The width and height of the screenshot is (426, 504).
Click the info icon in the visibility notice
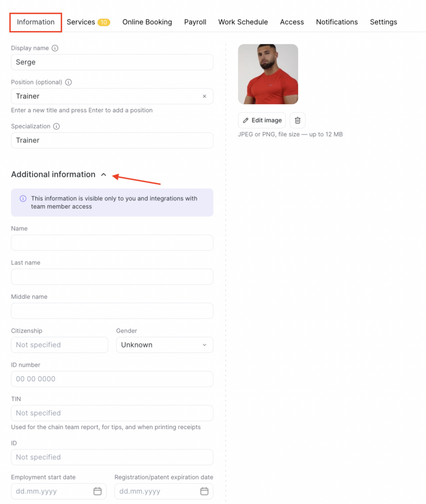pyautogui.click(x=23, y=199)
